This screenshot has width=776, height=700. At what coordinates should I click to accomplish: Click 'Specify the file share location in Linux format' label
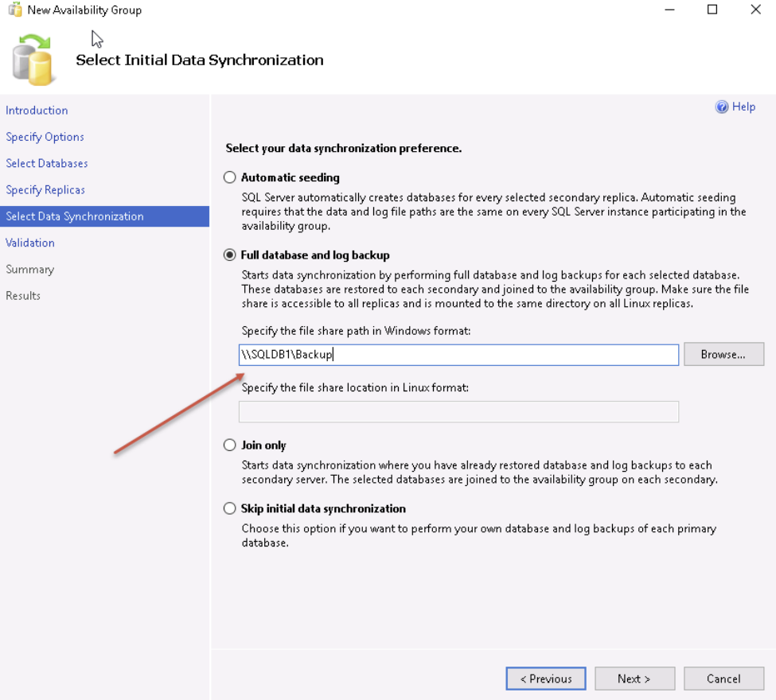click(355, 387)
